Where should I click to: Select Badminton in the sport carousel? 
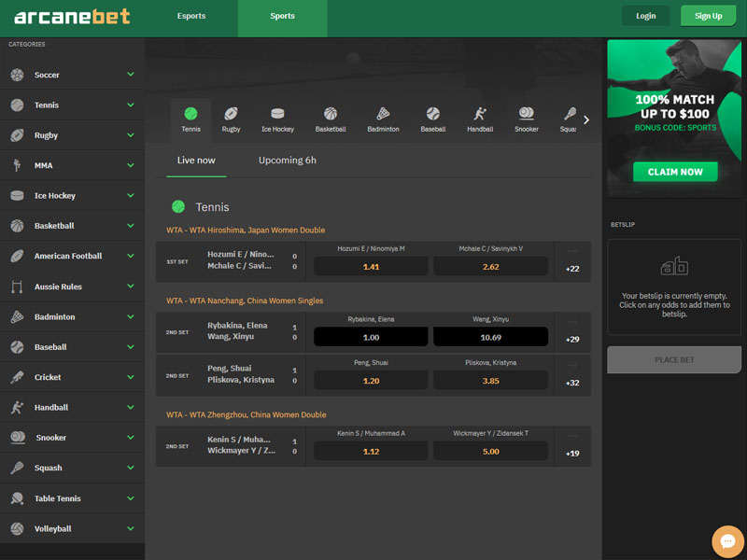pyautogui.click(x=383, y=120)
